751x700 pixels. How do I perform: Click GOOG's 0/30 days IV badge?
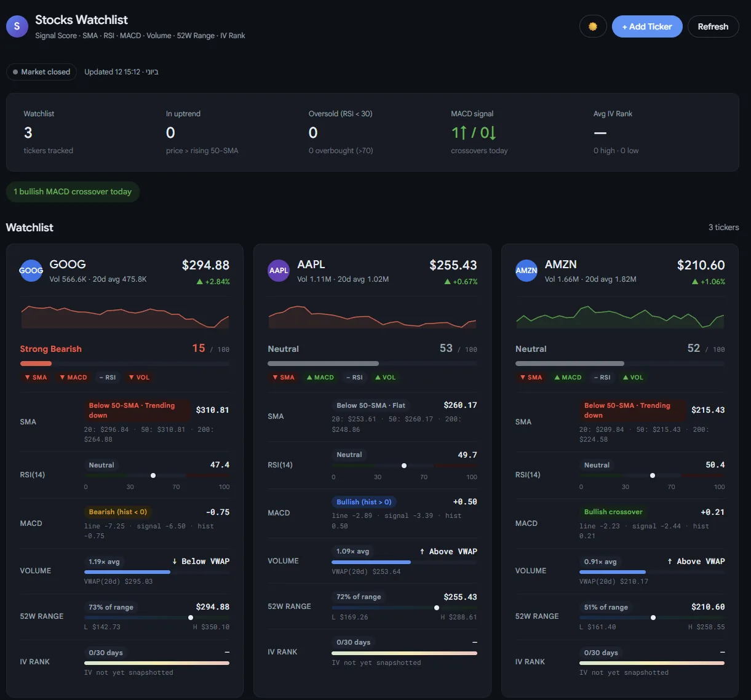click(106, 653)
